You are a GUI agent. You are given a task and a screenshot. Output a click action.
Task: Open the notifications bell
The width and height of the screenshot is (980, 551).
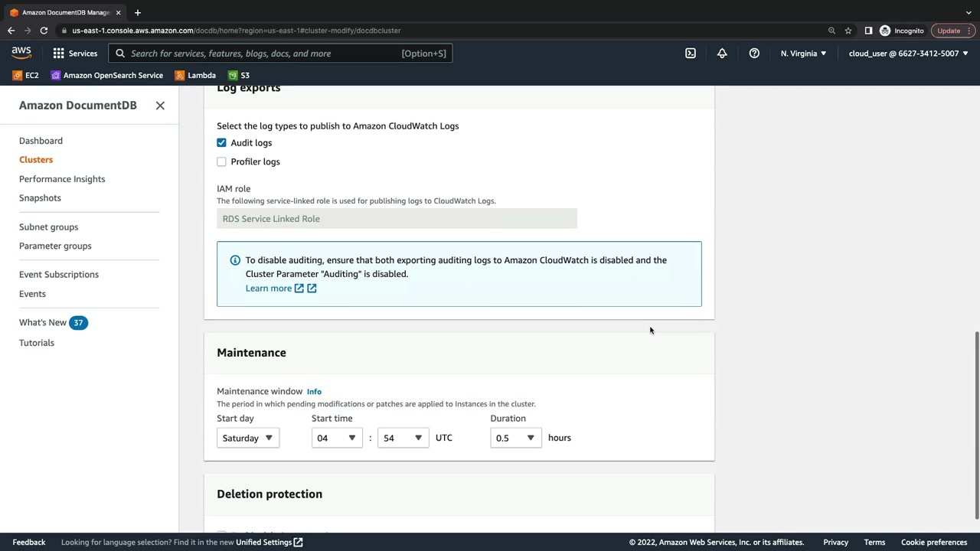click(x=722, y=54)
